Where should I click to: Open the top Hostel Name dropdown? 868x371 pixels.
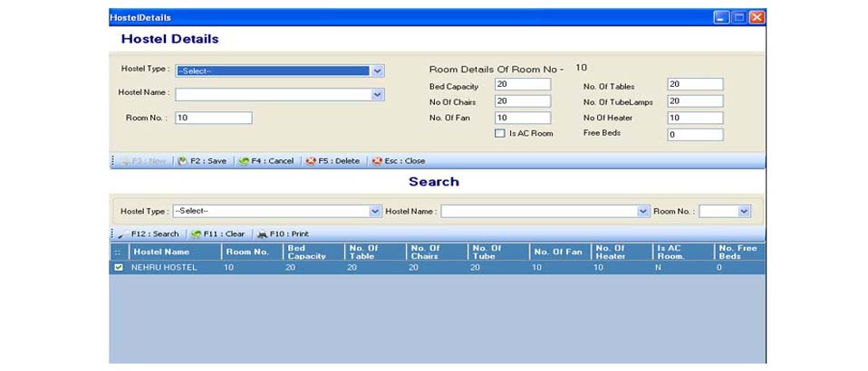(377, 94)
